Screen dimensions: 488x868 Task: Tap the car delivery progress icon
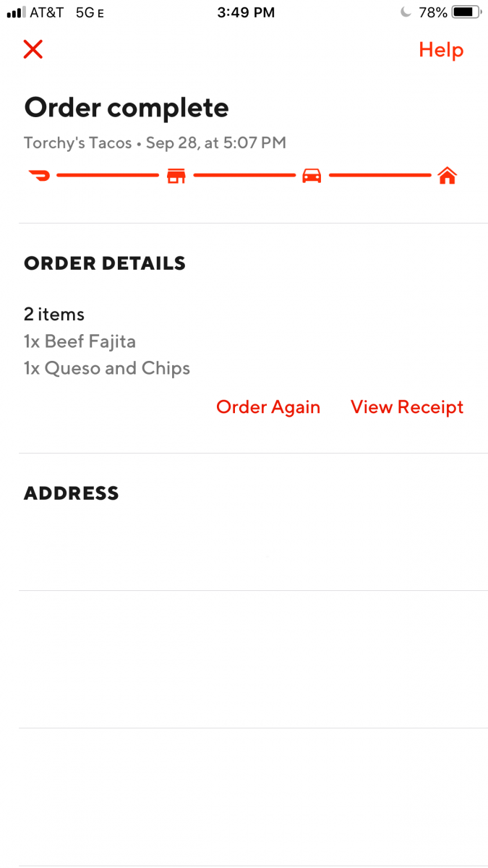click(312, 176)
